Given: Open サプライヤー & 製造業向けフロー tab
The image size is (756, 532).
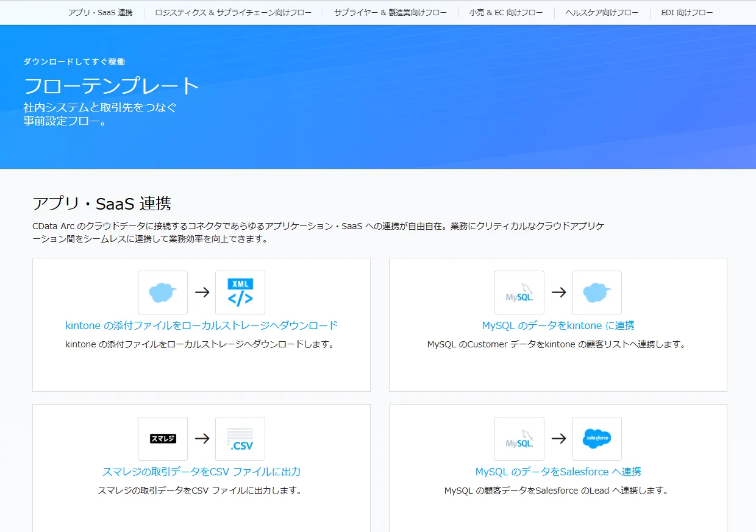Looking at the screenshot, I should [x=390, y=12].
